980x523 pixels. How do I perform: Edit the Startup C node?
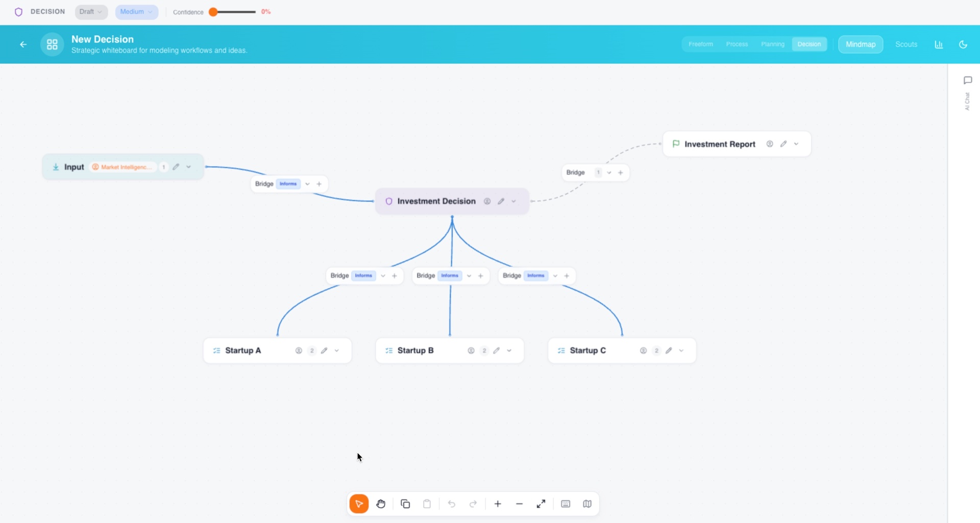point(669,350)
